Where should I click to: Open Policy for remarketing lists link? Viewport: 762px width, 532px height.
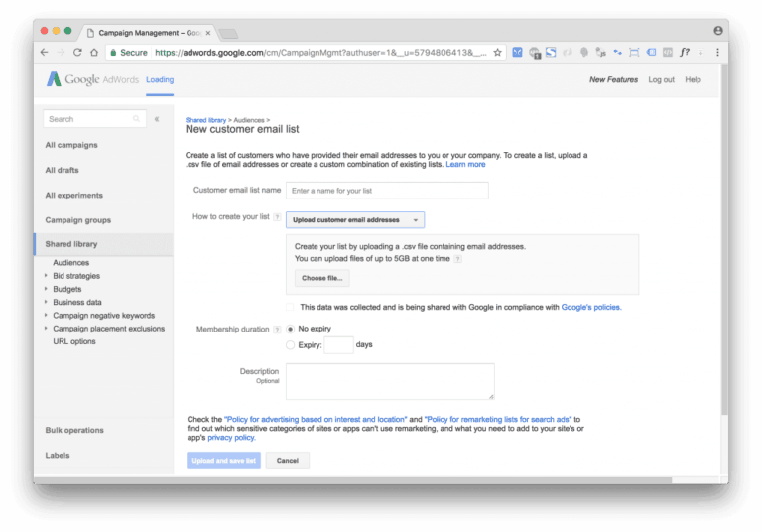[498, 419]
